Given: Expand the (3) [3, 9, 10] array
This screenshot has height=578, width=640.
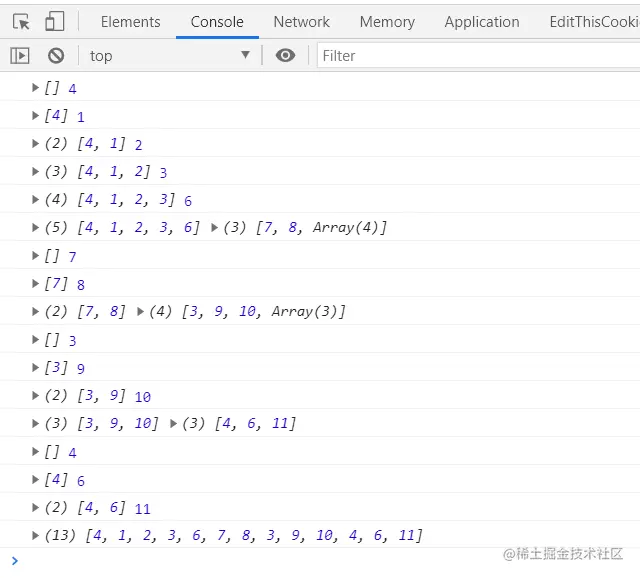Looking at the screenshot, I should (x=35, y=423).
